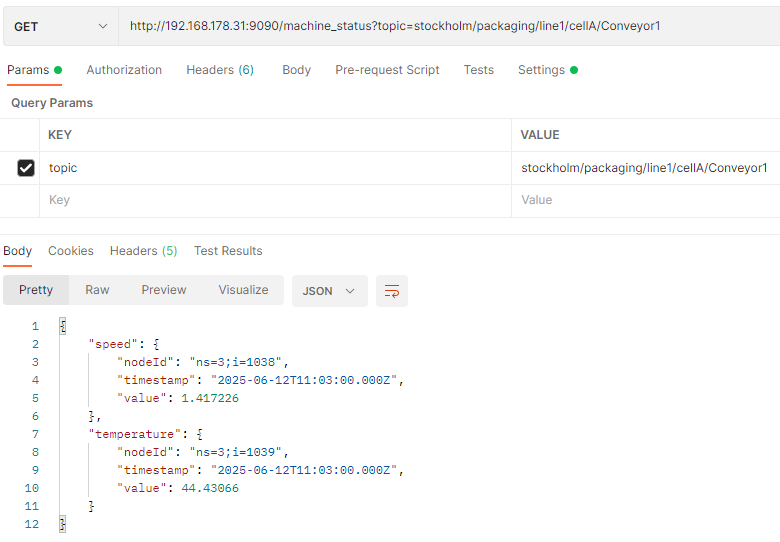Click the "ns=3;i=1038" nodeId value
780x542 pixels.
235,362
